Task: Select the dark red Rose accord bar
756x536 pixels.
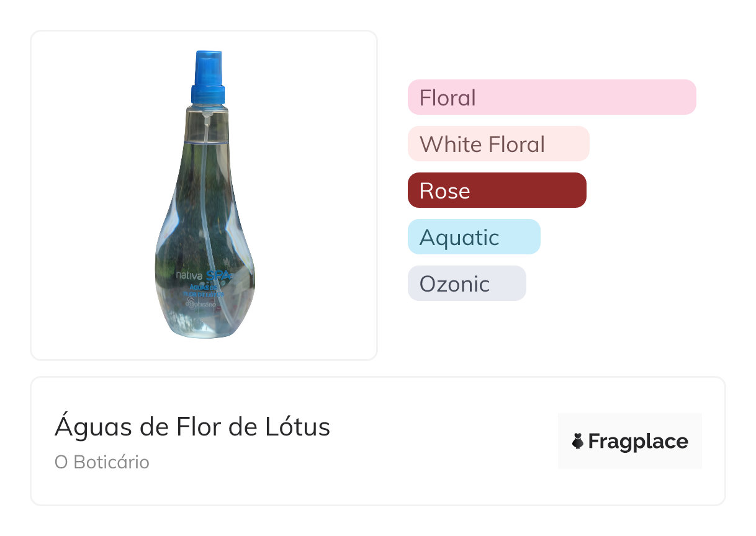Action: 497,190
